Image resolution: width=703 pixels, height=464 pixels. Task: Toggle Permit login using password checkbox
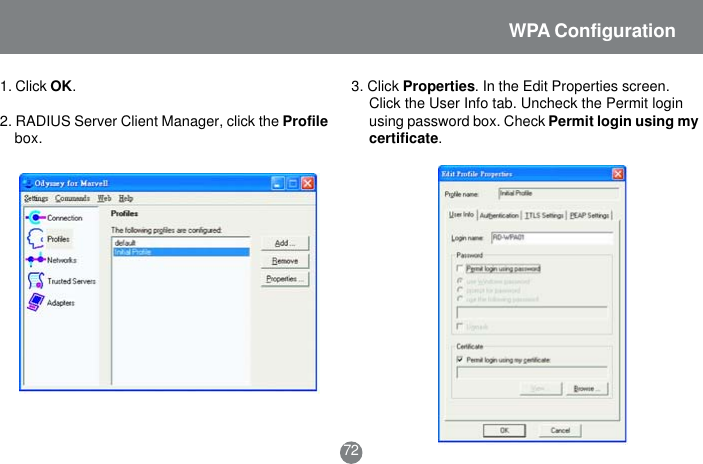(460, 268)
